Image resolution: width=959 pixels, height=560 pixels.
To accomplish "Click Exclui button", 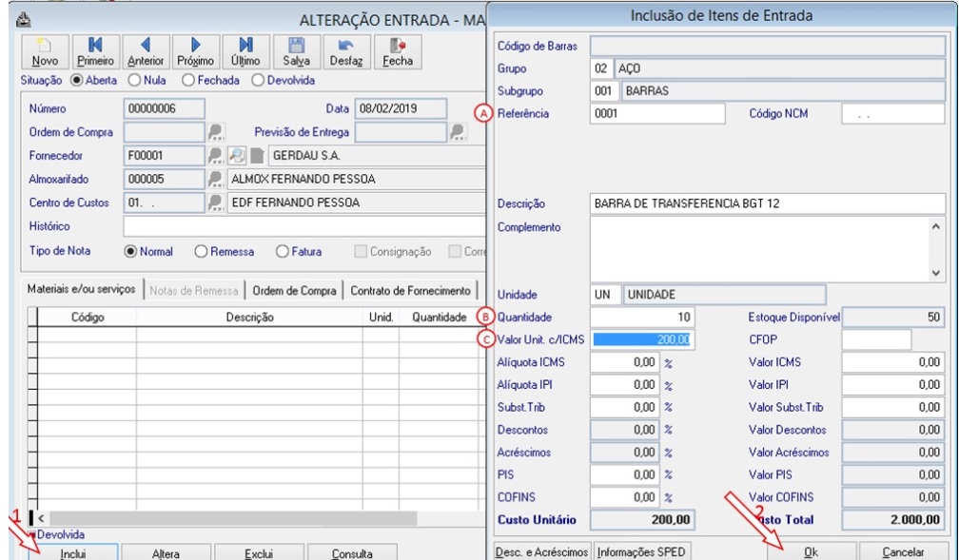I will point(259,552).
